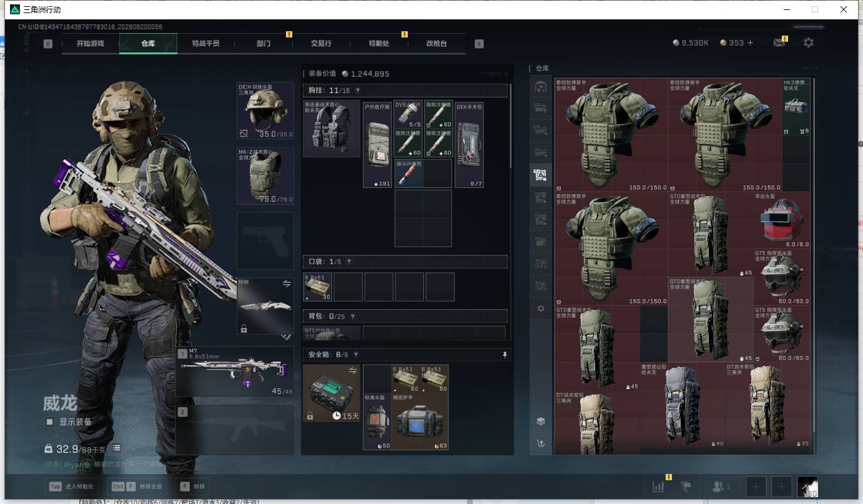The image size is (863, 504).
Task: Show help for 胸挂 capacity
Action: [x=358, y=91]
